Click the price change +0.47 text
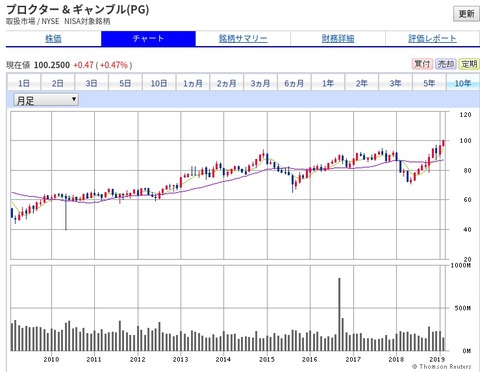480x372 pixels. coord(83,65)
